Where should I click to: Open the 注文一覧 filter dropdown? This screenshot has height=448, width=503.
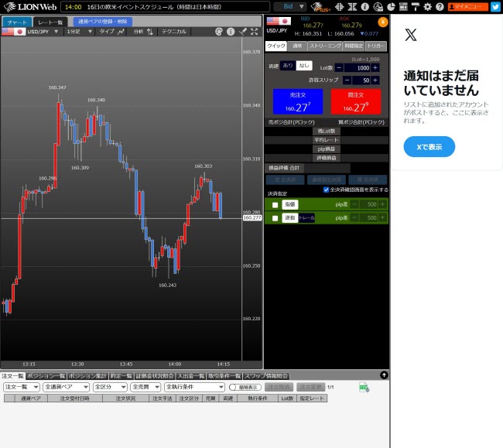tap(22, 387)
